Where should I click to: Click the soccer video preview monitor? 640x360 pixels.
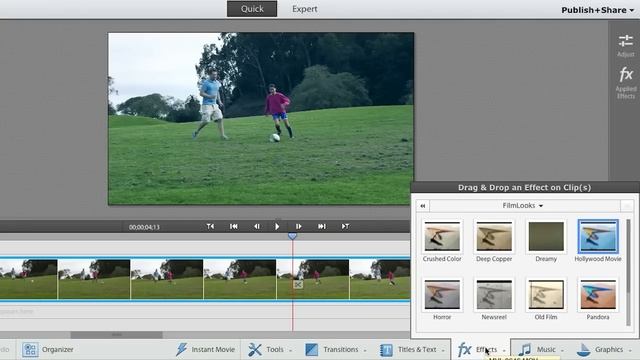point(261,118)
